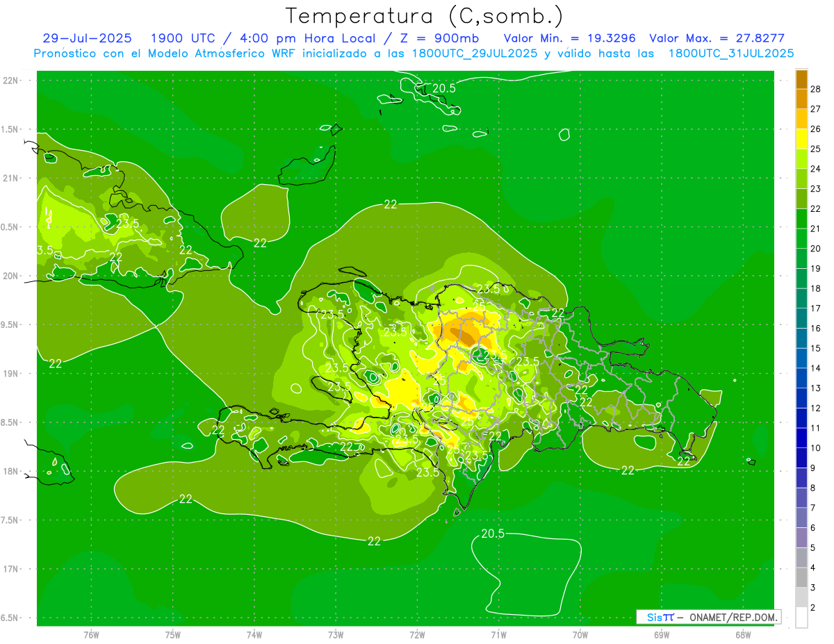Click the blue legend swatch between 12 and 13

pos(801,399)
